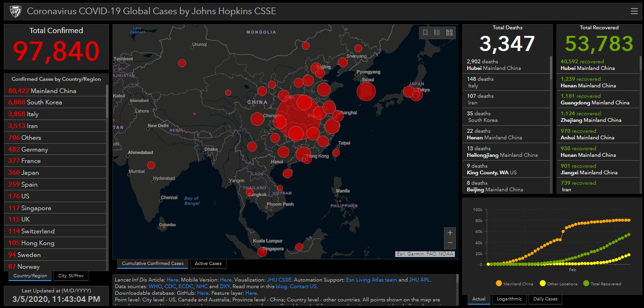
Task: Zoom out on the map with minus button
Action: click(x=450, y=243)
